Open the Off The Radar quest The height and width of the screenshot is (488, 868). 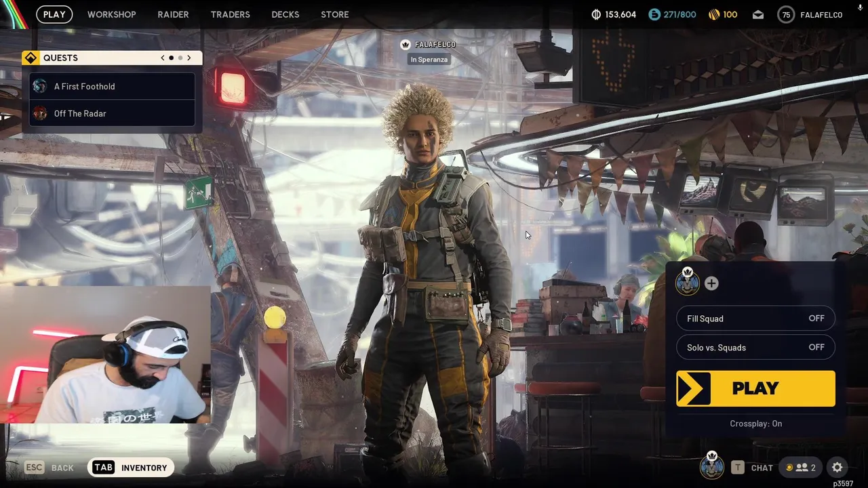(112, 113)
